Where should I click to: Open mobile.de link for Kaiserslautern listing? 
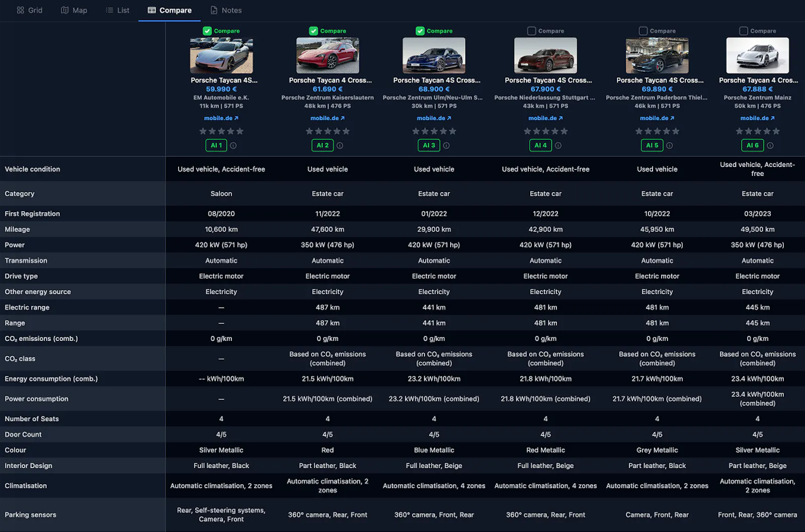click(x=328, y=118)
